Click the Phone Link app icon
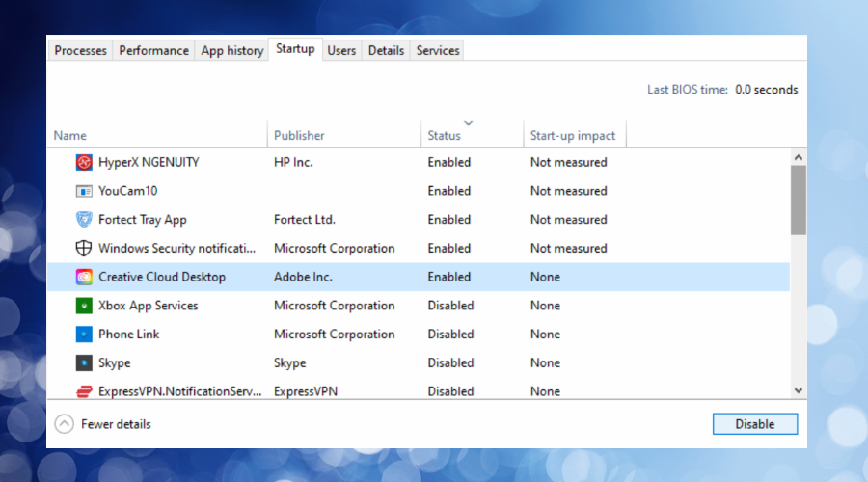 (x=84, y=335)
